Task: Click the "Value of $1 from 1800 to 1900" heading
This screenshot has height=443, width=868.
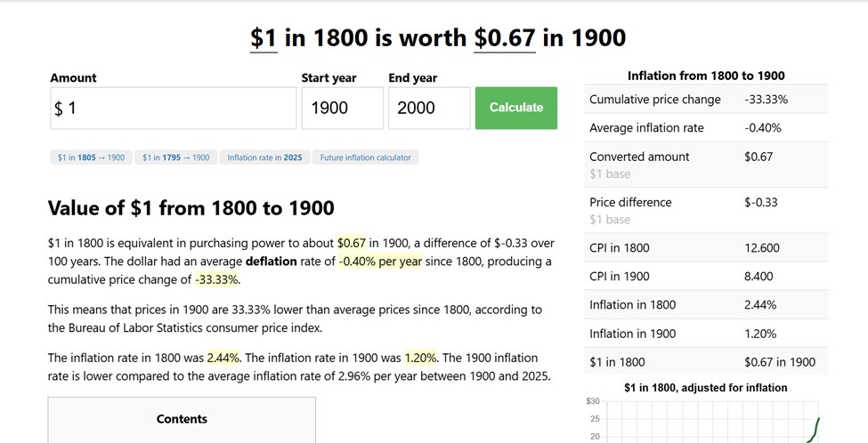Action: tap(191, 208)
